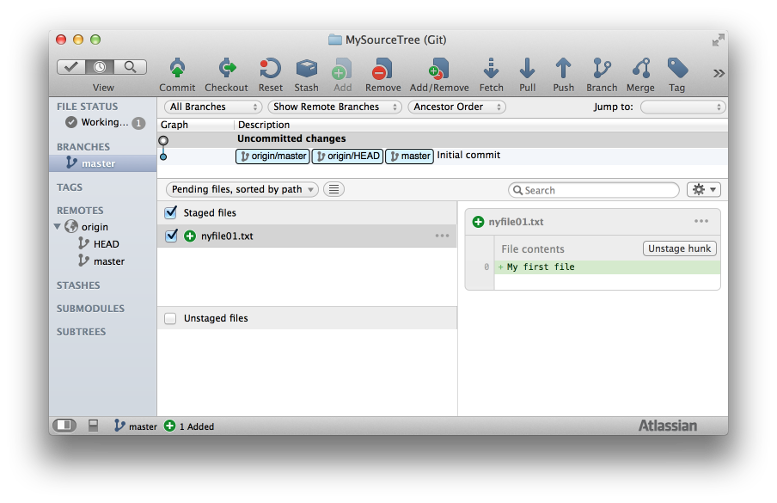Check the Unstaged files checkbox
Viewport: 777px width, 503px height.
point(170,318)
